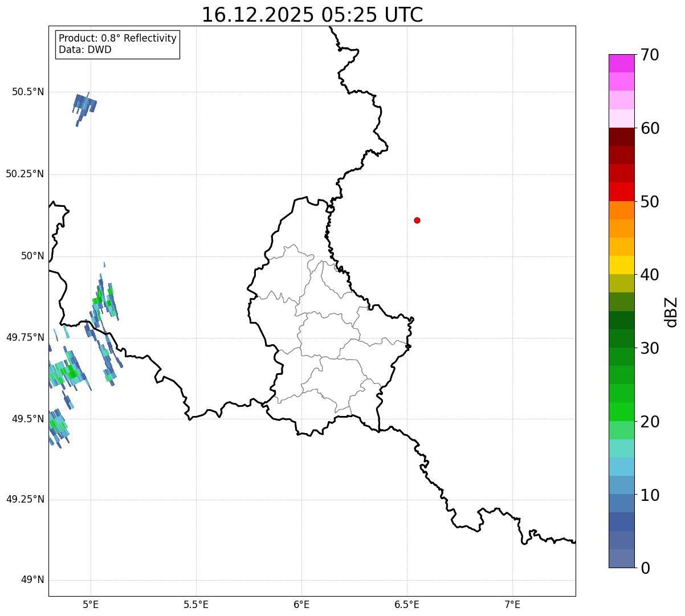Click the 49°N latitude label
The width and height of the screenshot is (685, 616).
click(32, 580)
